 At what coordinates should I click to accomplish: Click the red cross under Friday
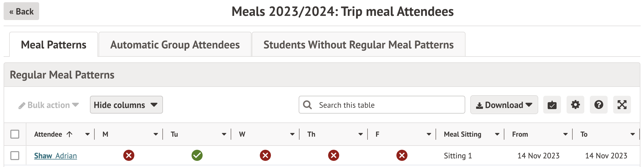[402, 155]
